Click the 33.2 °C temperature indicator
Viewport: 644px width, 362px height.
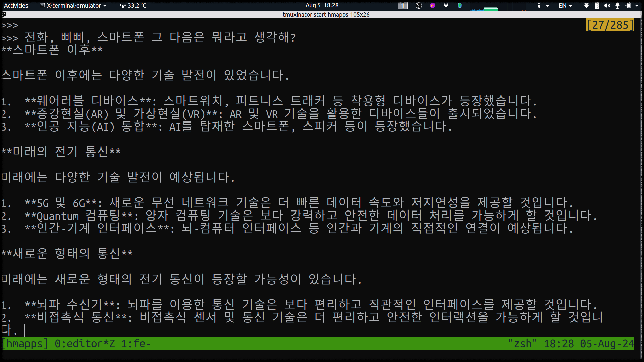click(133, 5)
